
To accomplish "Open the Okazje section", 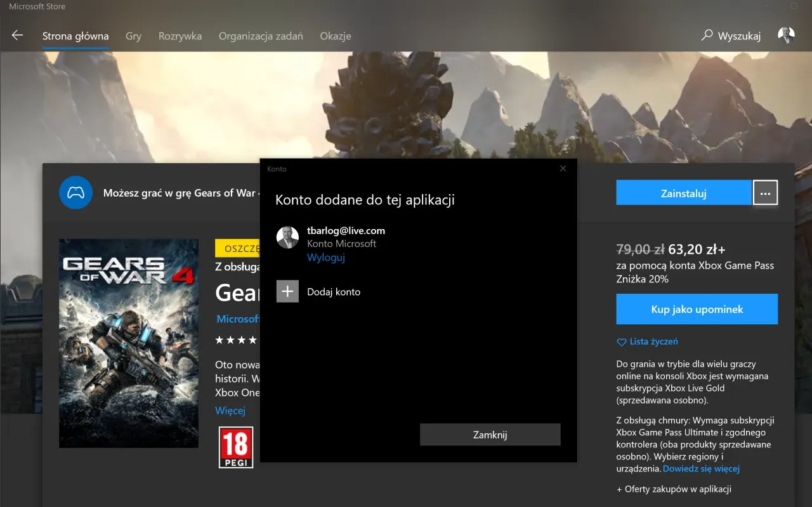I will [x=335, y=36].
